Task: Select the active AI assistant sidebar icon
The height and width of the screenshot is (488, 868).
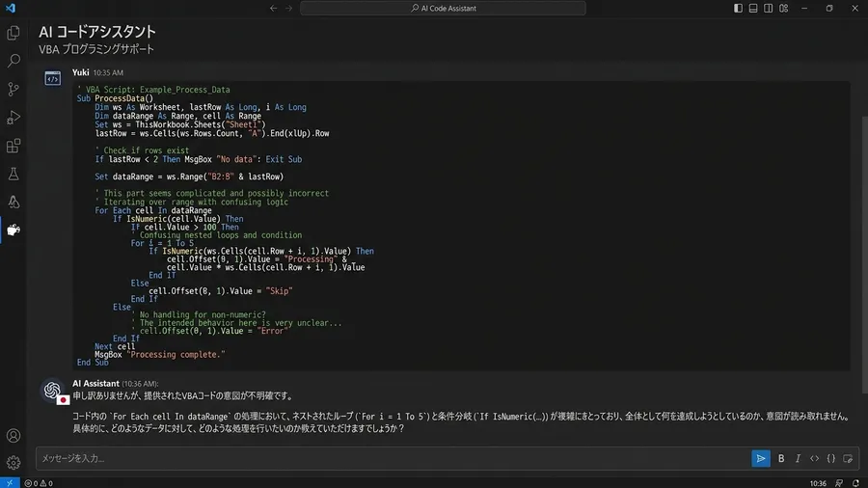Action: coord(14,230)
